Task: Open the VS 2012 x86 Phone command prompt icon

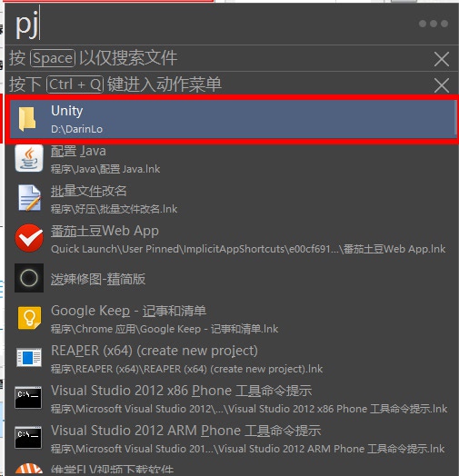Action: (x=28, y=397)
